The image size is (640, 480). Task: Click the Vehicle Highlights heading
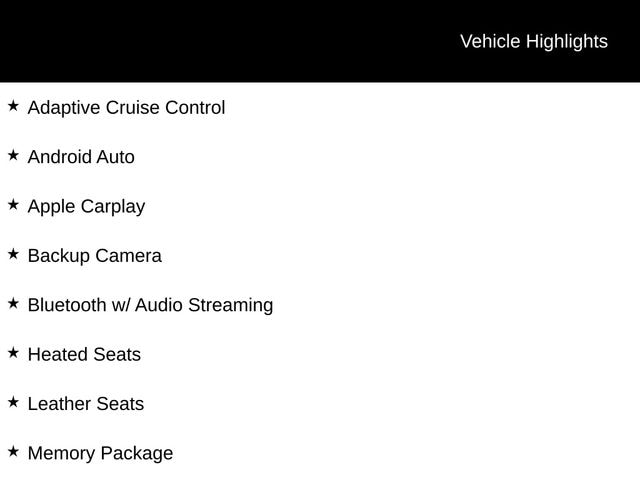coord(533,41)
